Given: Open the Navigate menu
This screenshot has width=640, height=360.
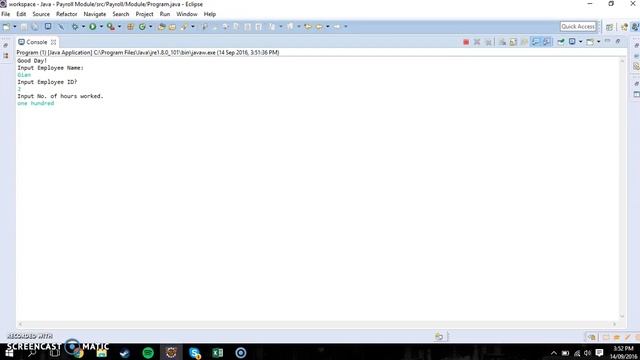Looking at the screenshot, I should point(95,14).
